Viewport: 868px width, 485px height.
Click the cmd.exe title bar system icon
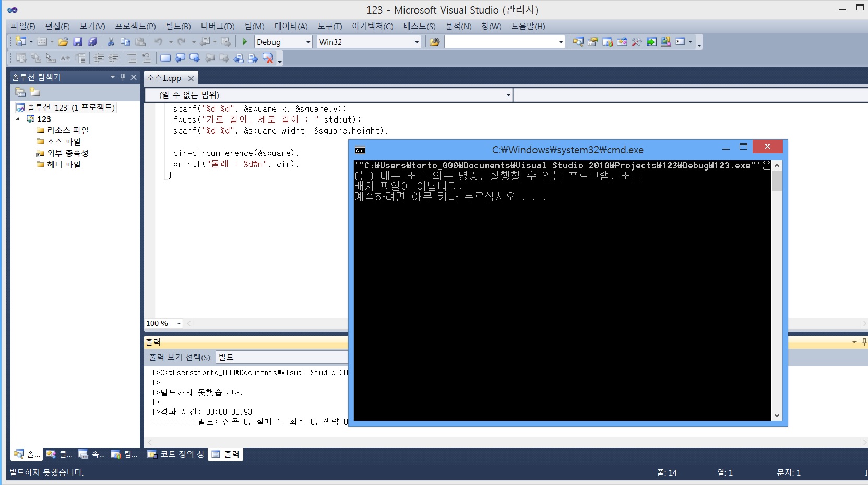point(360,150)
